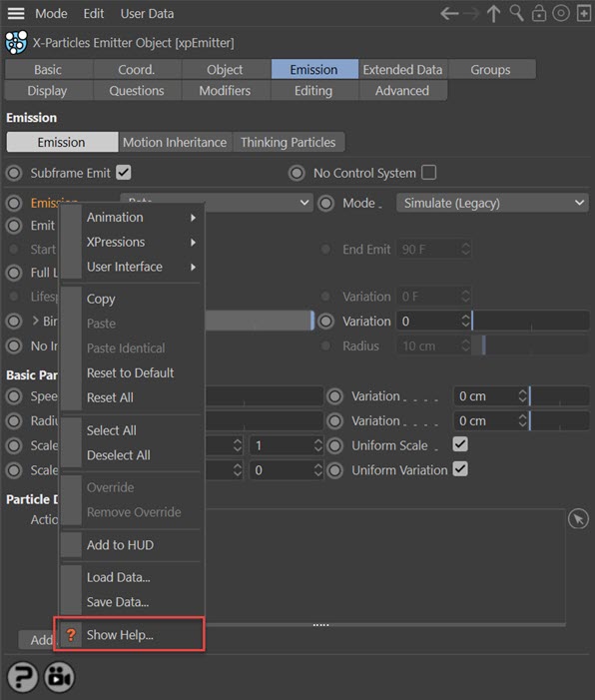The image size is (595, 700).
Task: Click animation dot beside Mode
Action: click(x=325, y=203)
